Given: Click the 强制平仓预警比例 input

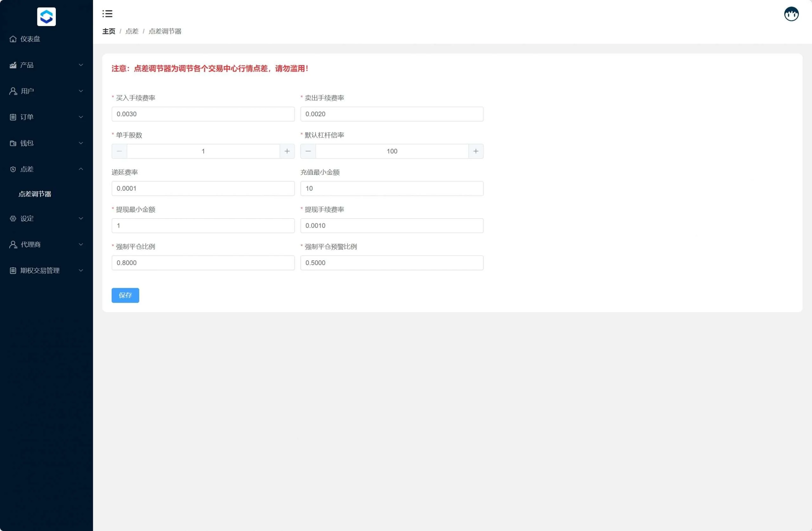Looking at the screenshot, I should 392,263.
